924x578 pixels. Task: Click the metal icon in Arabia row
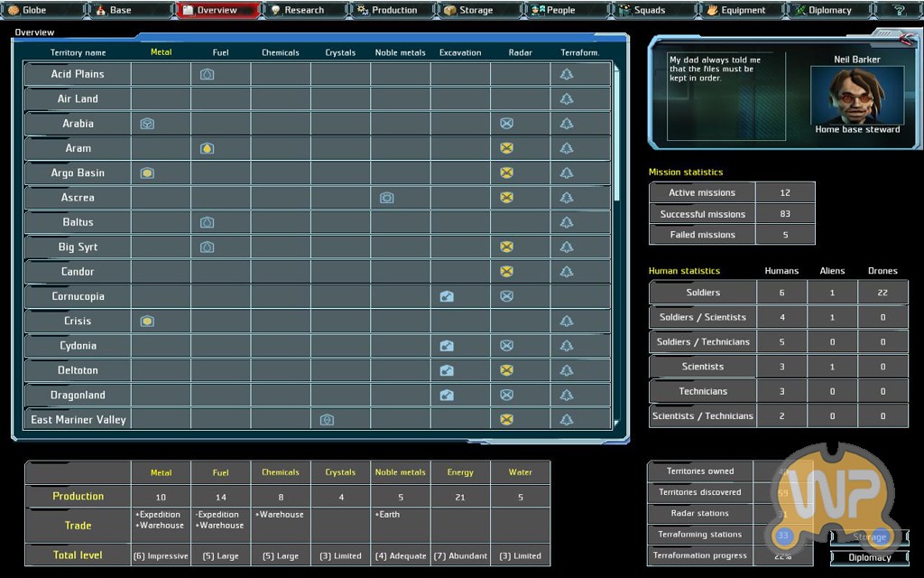[x=147, y=124]
